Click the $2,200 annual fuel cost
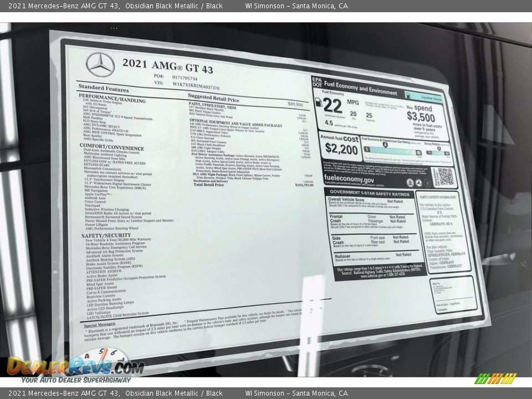The height and width of the screenshot is (399, 532). pos(341,149)
